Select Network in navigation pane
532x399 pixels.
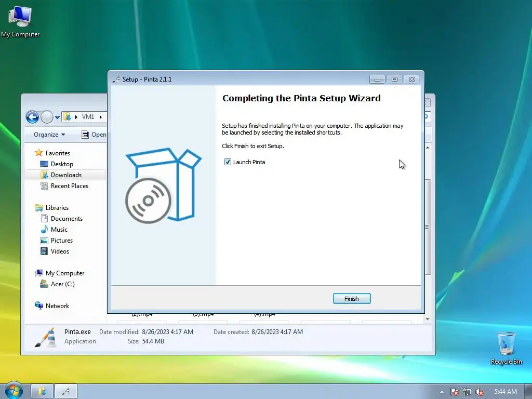coord(57,305)
